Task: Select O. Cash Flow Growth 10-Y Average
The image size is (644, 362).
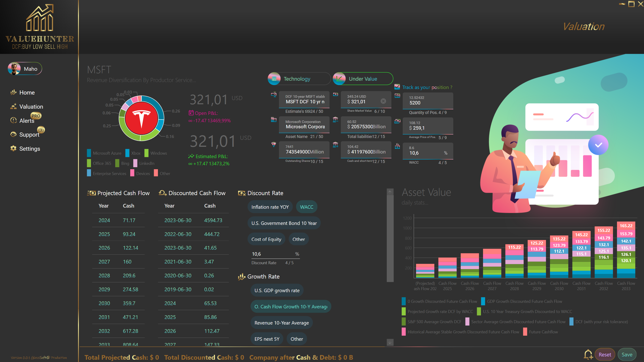Action: [291, 307]
